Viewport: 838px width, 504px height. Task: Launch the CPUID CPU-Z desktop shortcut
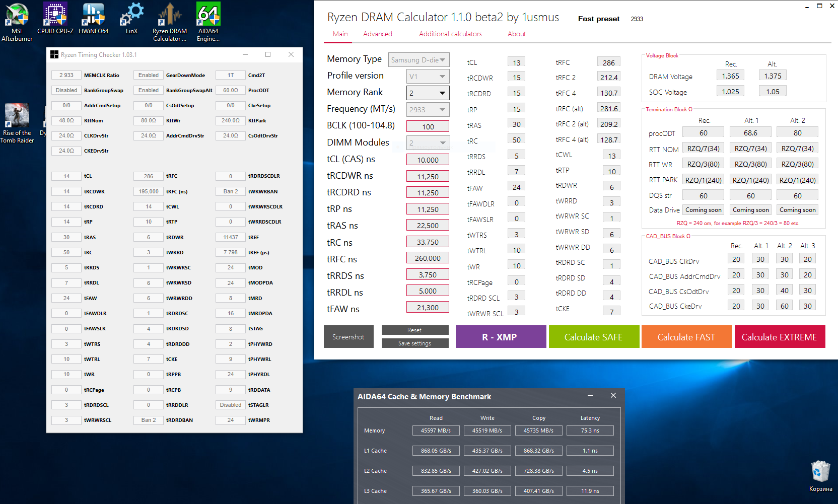coord(55,19)
